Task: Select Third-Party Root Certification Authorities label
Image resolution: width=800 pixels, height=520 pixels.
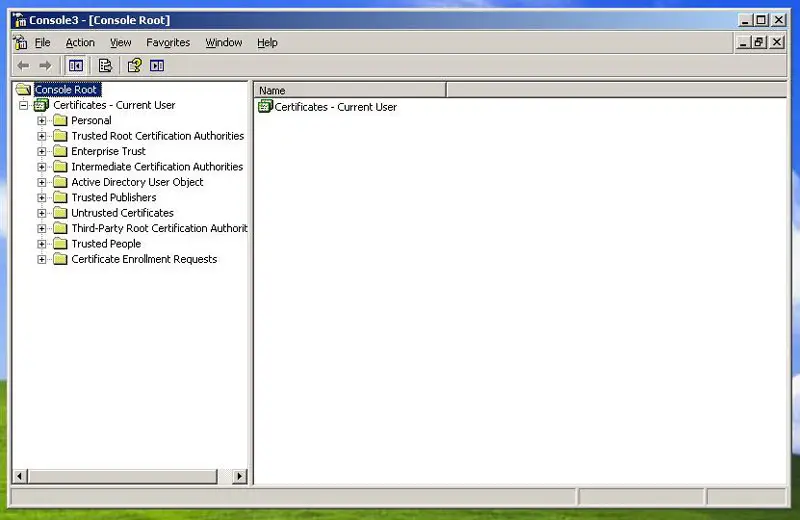Action: coord(159,228)
